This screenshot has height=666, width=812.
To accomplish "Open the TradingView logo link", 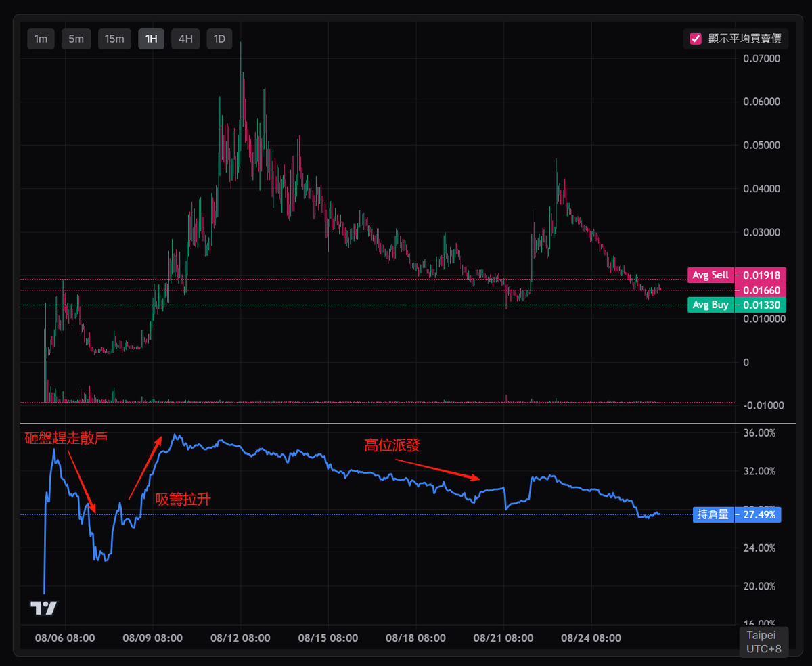I will click(45, 608).
